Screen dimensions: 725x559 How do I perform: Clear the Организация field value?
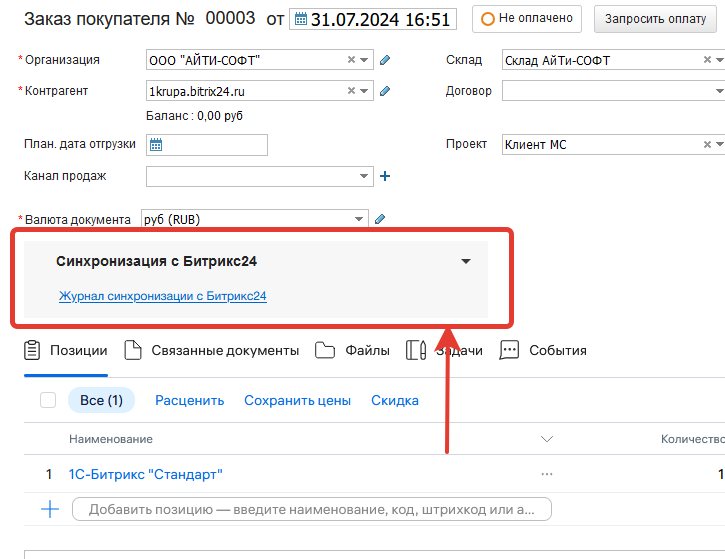351,60
